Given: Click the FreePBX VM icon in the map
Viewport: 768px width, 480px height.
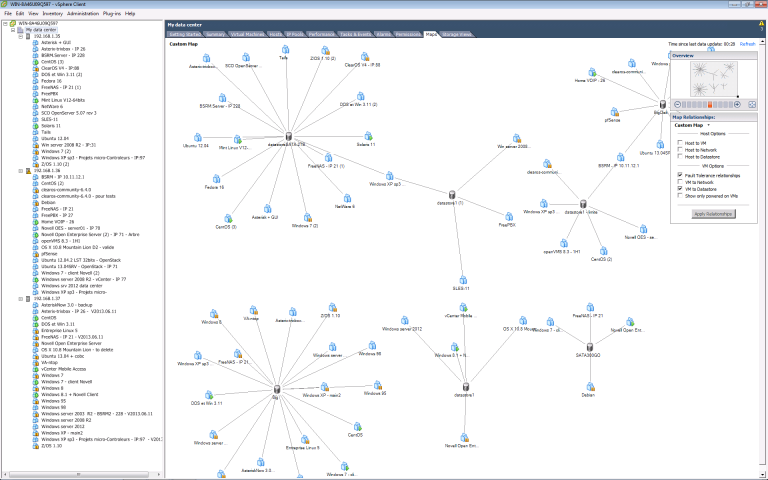Looking at the screenshot, I should tap(509, 216).
